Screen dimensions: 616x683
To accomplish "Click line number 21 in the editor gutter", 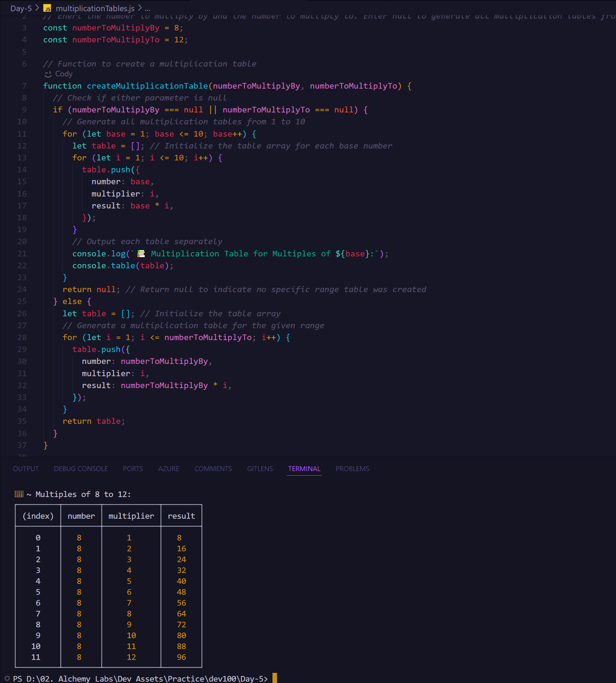I will click(x=22, y=253).
